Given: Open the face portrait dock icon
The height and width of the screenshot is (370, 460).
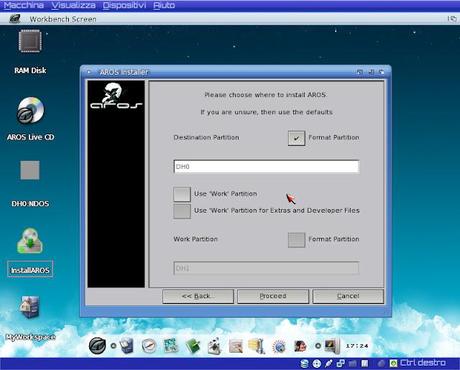Looking at the screenshot, I should pyautogui.click(x=300, y=346).
